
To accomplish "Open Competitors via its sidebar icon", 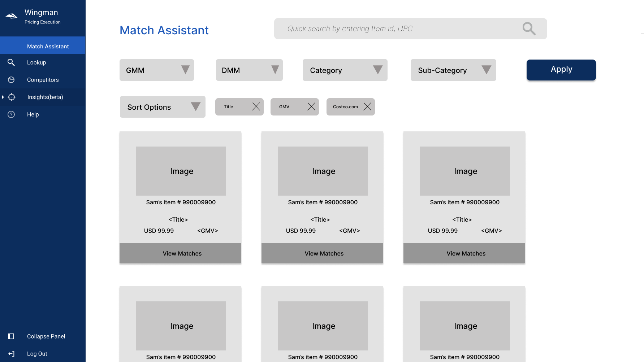I will point(11,79).
